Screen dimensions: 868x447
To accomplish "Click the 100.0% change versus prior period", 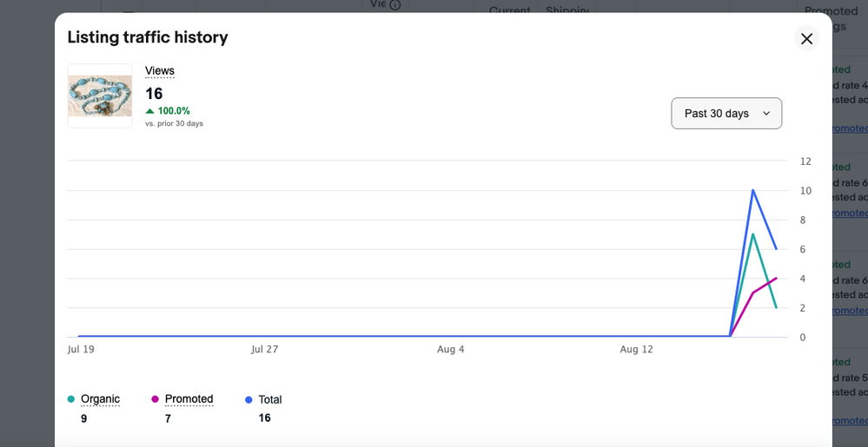I will (x=174, y=111).
